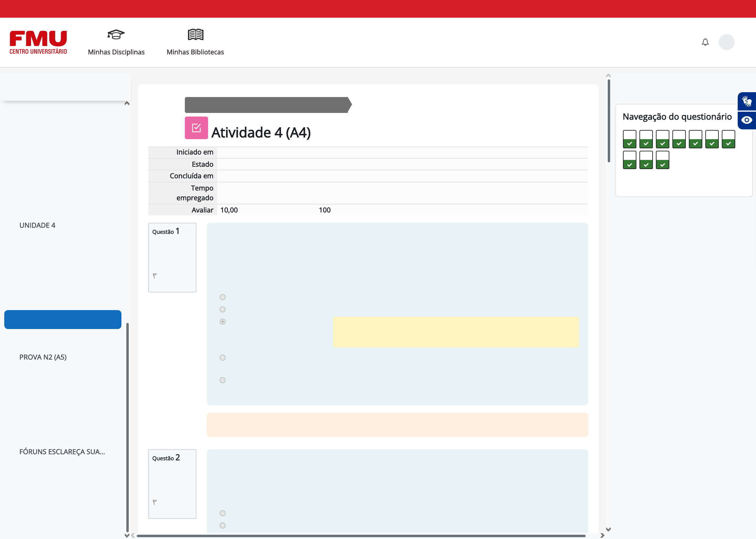Image resolution: width=756 pixels, height=539 pixels.
Task: Select the first radio option in Questão 1
Action: [223, 297]
